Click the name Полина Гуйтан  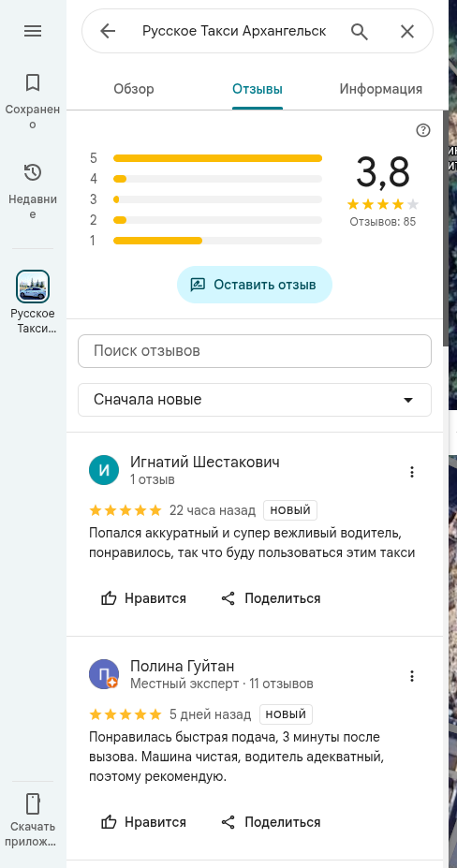[183, 666]
